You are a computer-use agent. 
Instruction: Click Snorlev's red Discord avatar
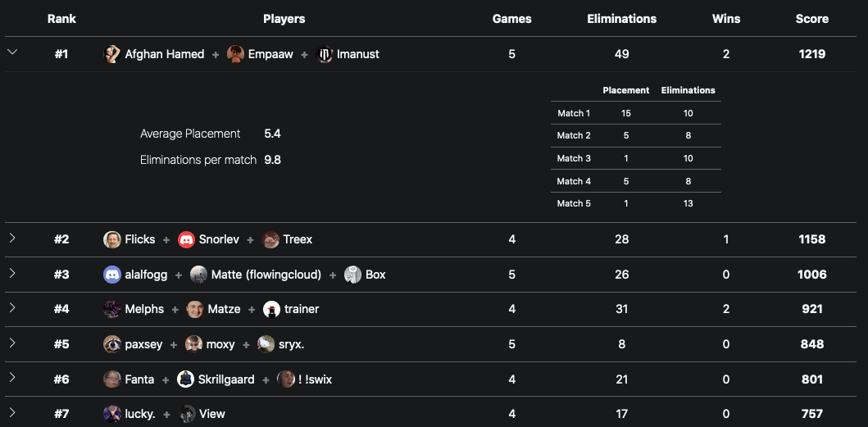click(187, 240)
